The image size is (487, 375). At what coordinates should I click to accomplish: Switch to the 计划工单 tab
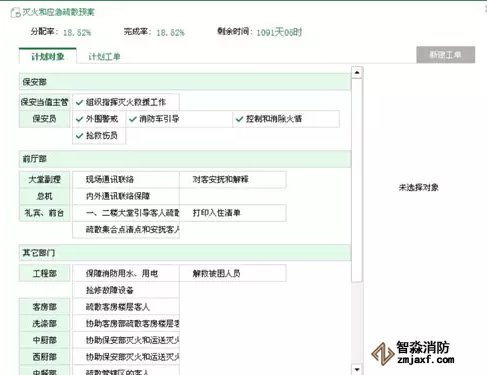tap(104, 57)
